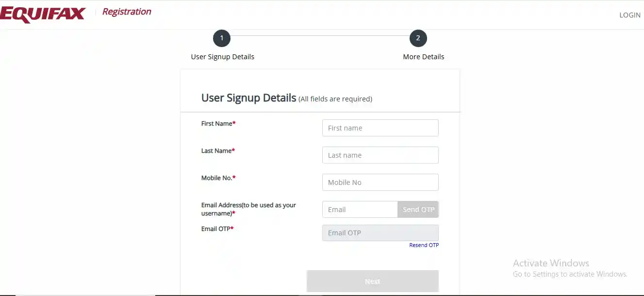Click the Registration header title
Image resolution: width=644 pixels, height=296 pixels.
tap(127, 12)
